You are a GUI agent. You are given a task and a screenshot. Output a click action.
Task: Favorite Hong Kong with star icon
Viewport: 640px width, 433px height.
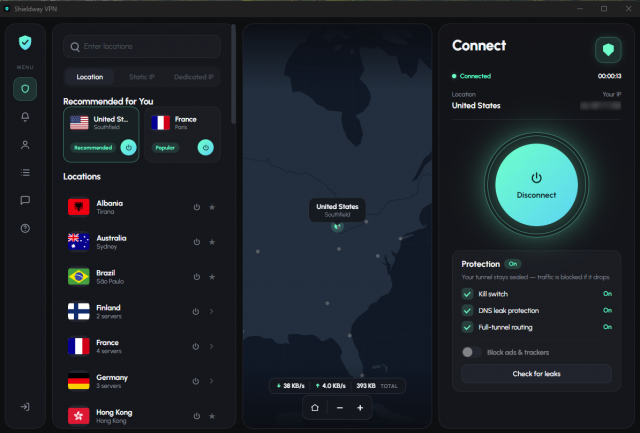(x=212, y=416)
